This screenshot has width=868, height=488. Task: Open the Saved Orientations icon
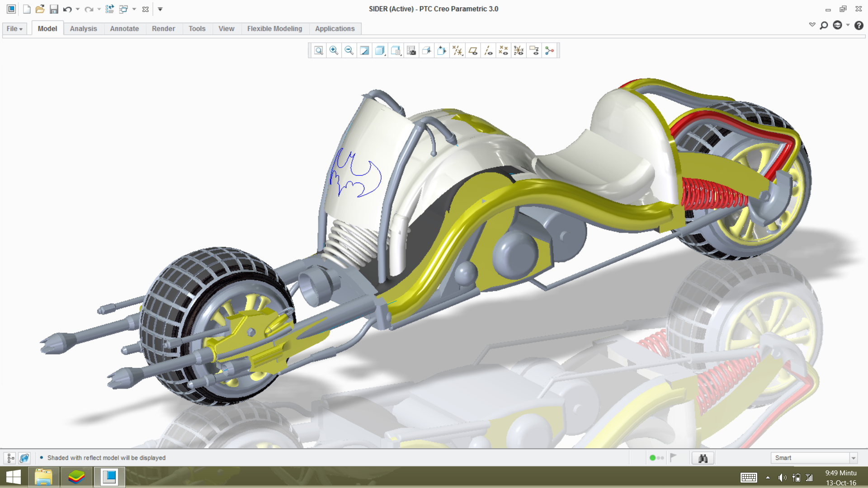coord(396,51)
